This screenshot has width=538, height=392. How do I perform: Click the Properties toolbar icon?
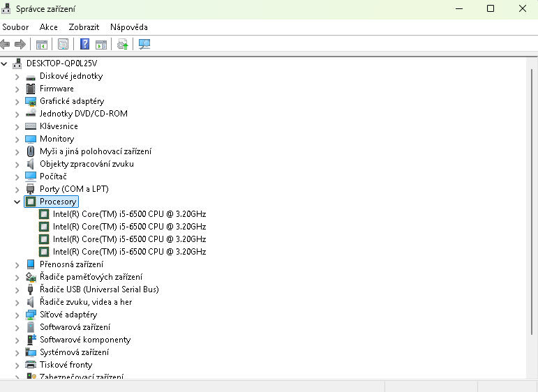(x=63, y=45)
